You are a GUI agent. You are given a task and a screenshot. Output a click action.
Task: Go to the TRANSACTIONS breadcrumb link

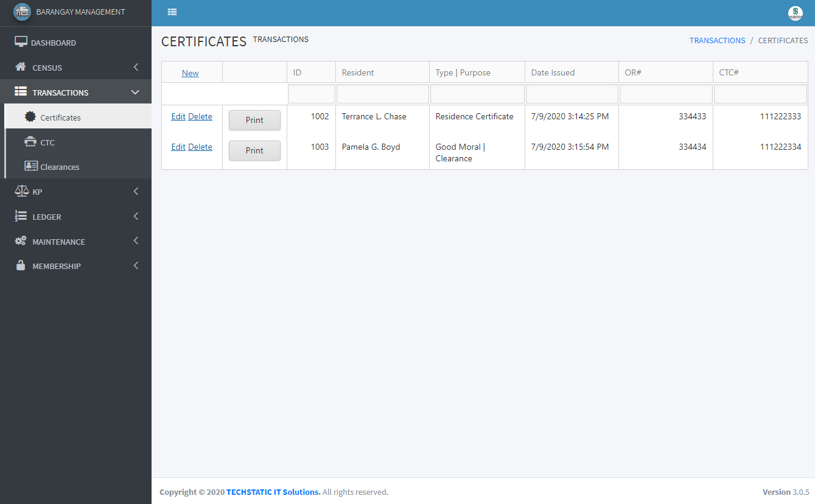(x=717, y=40)
